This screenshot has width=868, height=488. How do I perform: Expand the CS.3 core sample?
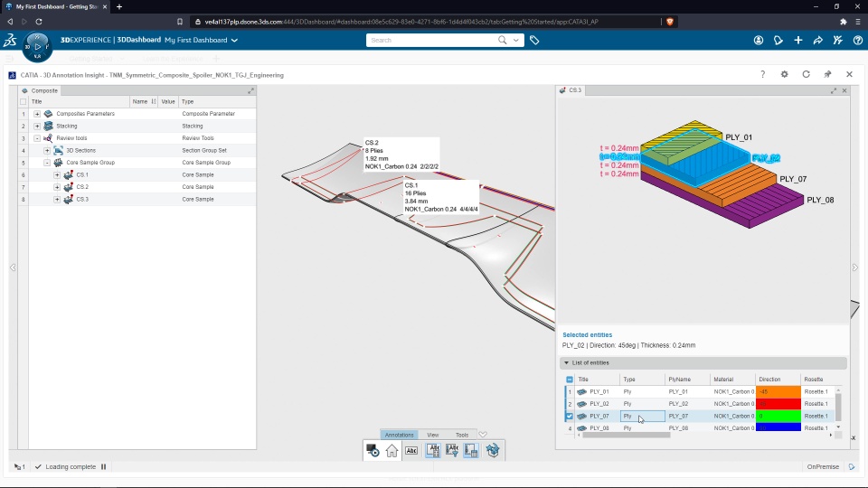pyautogui.click(x=57, y=199)
